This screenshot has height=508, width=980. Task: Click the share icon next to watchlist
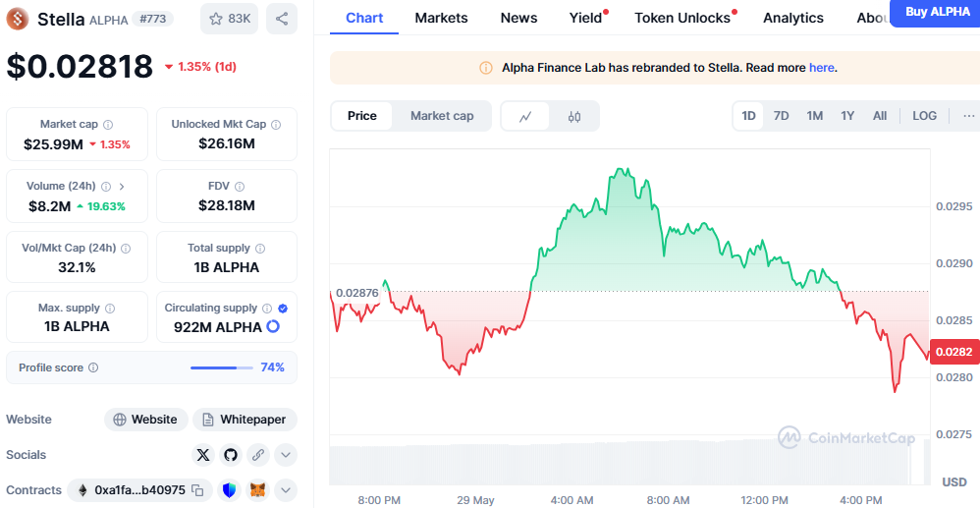pos(282,19)
